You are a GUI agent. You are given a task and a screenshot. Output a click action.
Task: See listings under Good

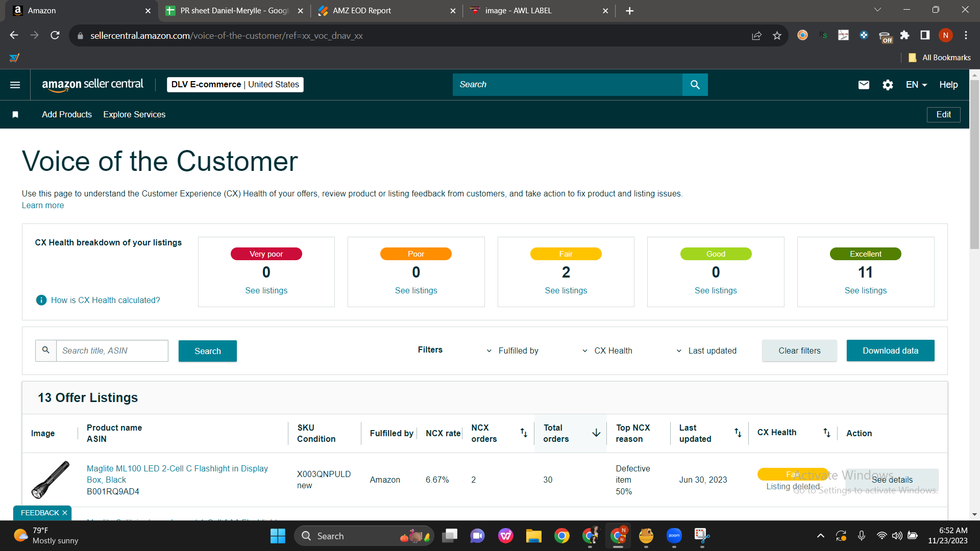pos(716,290)
